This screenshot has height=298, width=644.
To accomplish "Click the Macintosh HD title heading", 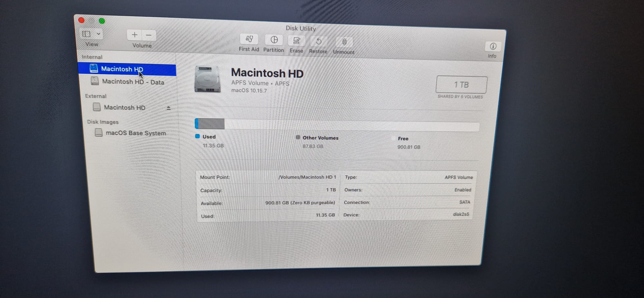I will 267,73.
